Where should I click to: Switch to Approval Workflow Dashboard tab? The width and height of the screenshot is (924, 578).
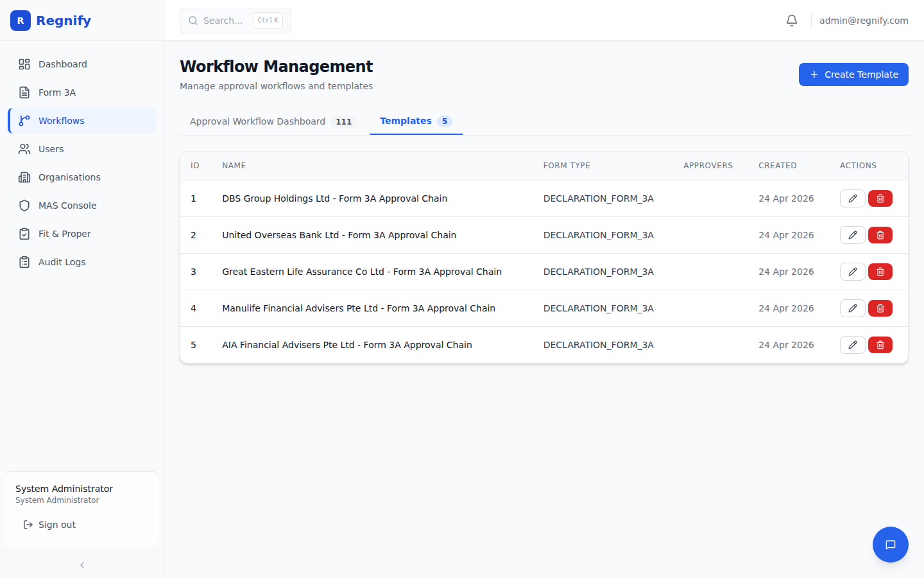[x=273, y=121]
